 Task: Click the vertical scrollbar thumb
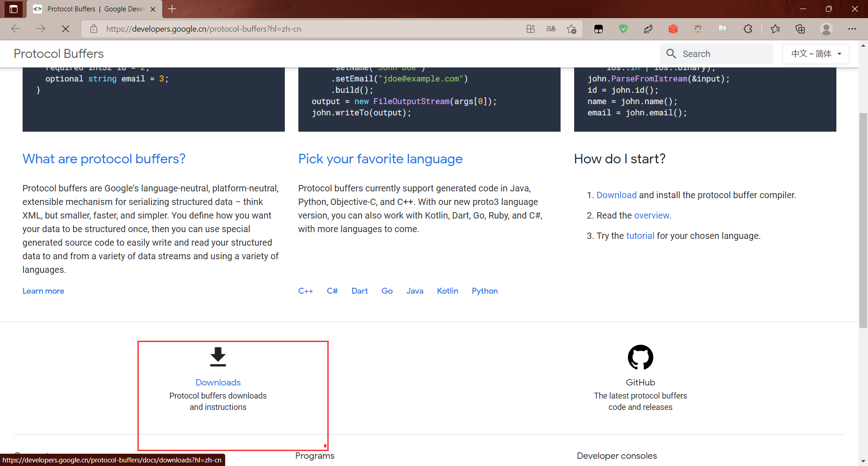[x=863, y=219]
